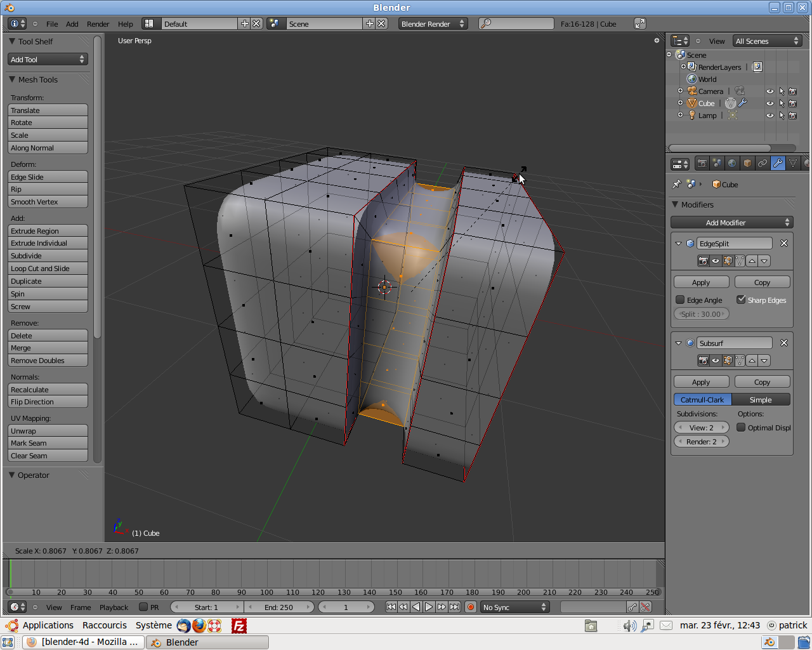Click the Split angle slider in EdgeSplit

click(701, 314)
